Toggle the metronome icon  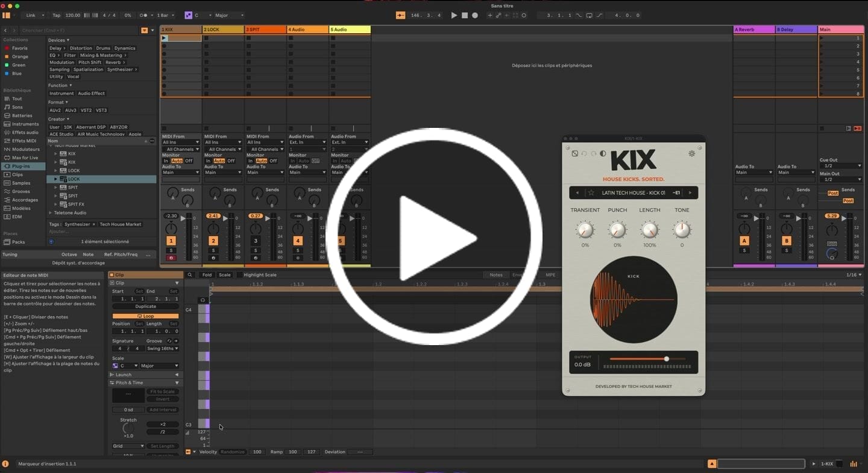(x=144, y=15)
